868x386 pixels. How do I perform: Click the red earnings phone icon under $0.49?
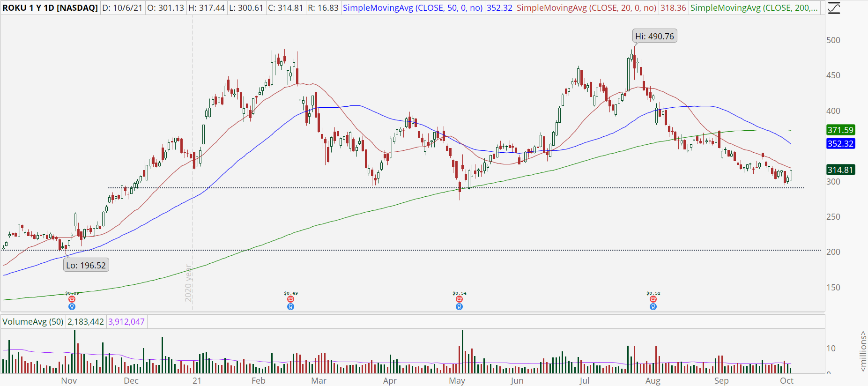(290, 299)
